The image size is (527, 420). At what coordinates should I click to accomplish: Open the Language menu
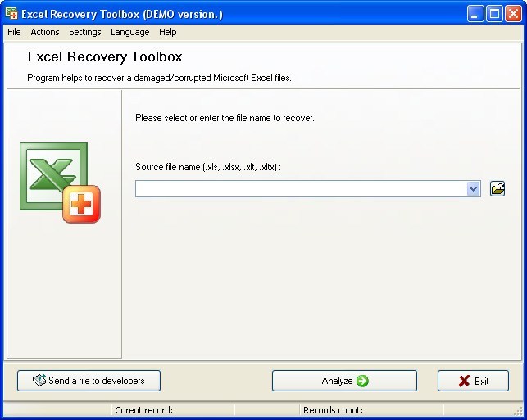pyautogui.click(x=130, y=32)
